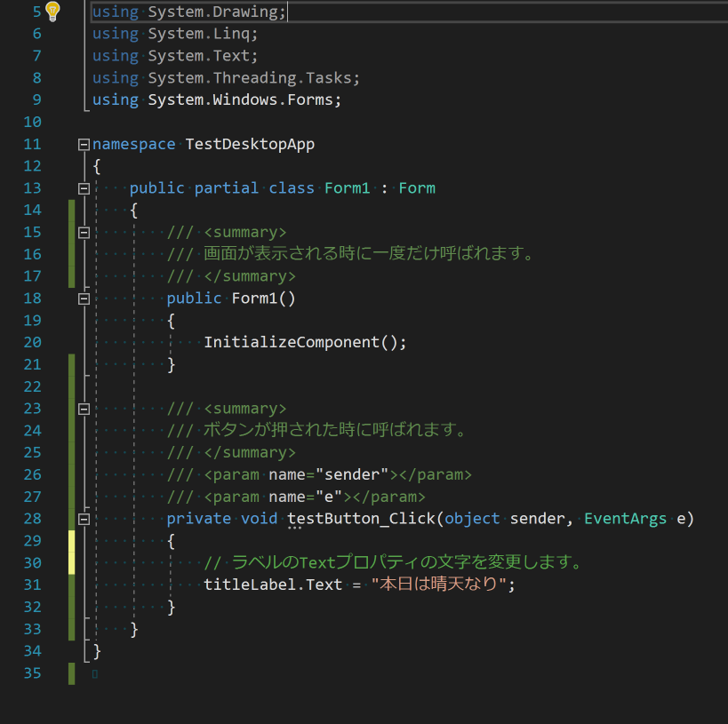Viewport: 728px width, 724px height.
Task: Click comment 'ボタンが押された時に呼ばれます。'
Action: [335, 430]
